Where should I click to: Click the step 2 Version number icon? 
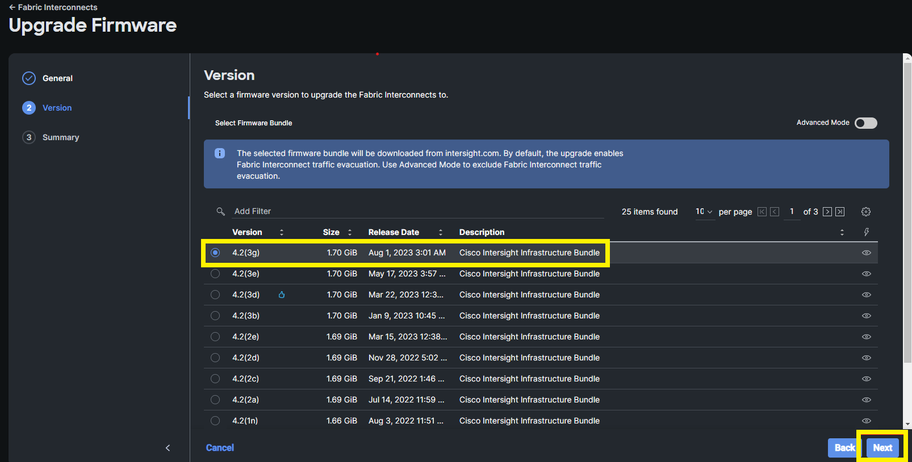pyautogui.click(x=28, y=108)
